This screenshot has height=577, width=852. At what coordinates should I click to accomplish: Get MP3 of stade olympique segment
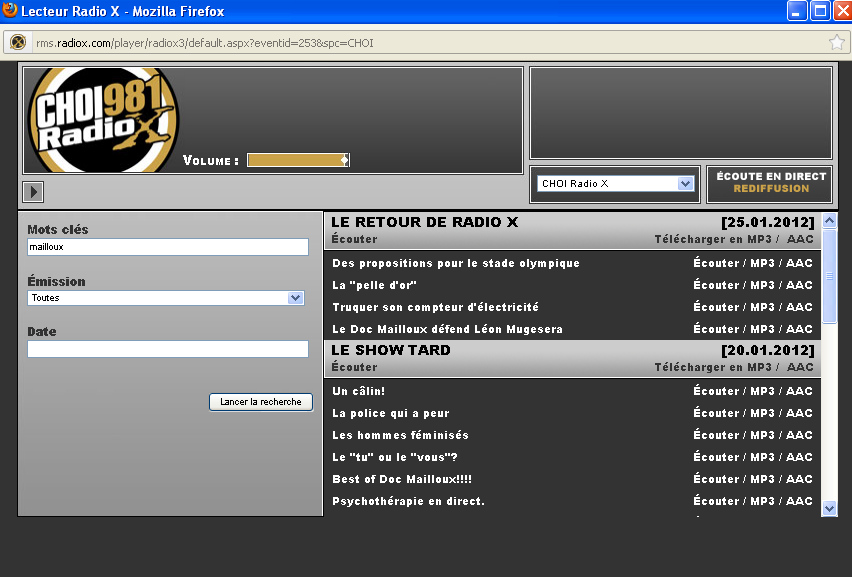pos(762,263)
